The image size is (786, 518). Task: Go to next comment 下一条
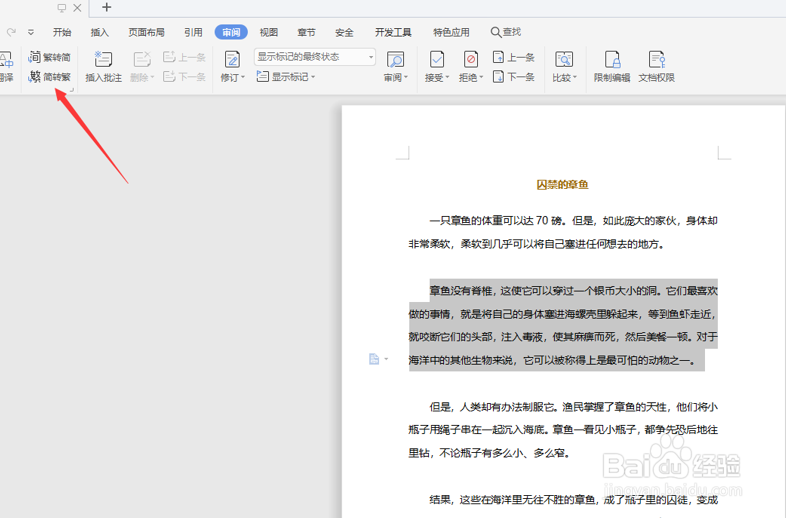click(x=184, y=77)
